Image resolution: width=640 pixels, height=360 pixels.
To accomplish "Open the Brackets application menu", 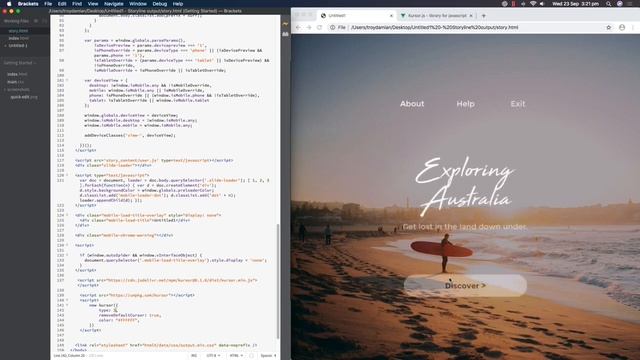I will click(28, 4).
